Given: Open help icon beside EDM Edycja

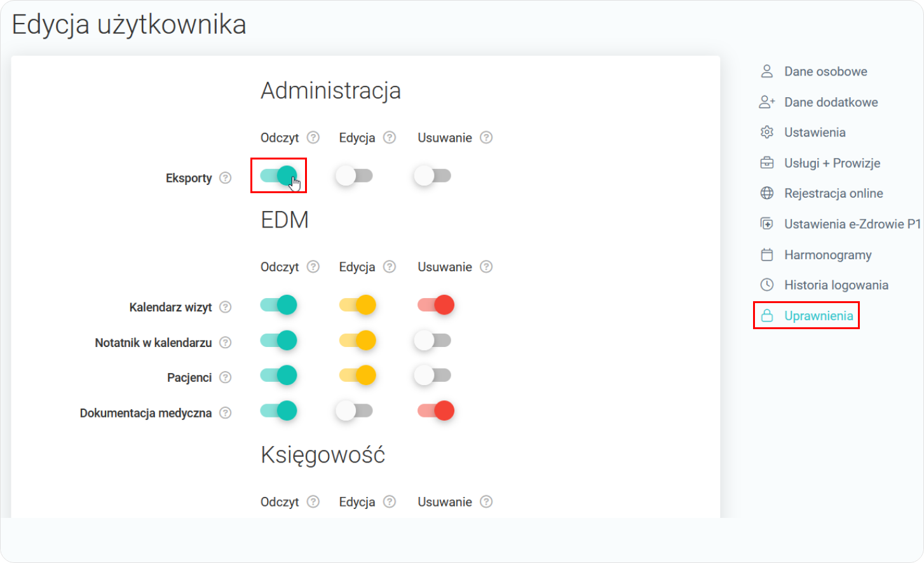Looking at the screenshot, I should click(x=390, y=267).
